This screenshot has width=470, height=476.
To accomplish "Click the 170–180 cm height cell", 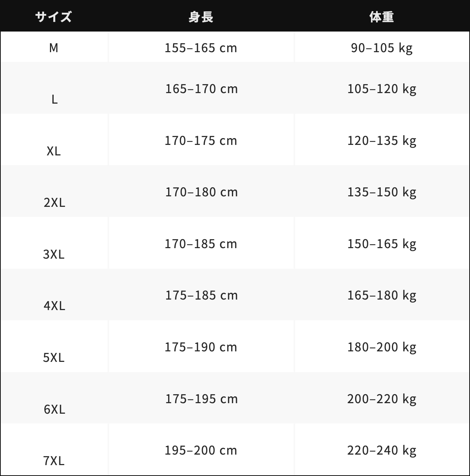I will click(202, 192).
